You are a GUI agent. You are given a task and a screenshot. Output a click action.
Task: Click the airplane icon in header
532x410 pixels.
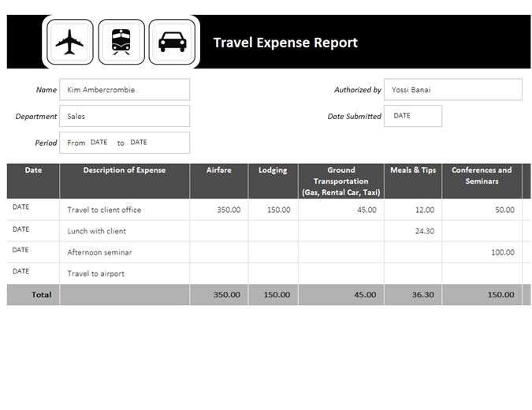(70, 42)
